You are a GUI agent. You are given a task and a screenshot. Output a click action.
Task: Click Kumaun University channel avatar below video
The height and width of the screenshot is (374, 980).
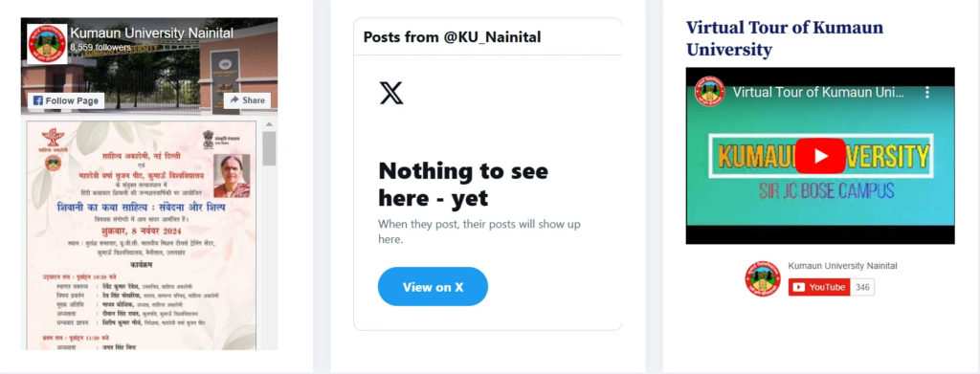[763, 278]
